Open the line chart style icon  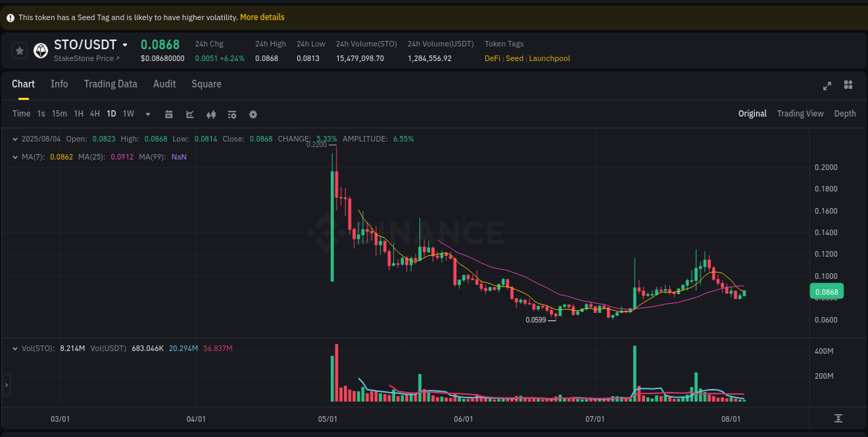click(x=190, y=114)
